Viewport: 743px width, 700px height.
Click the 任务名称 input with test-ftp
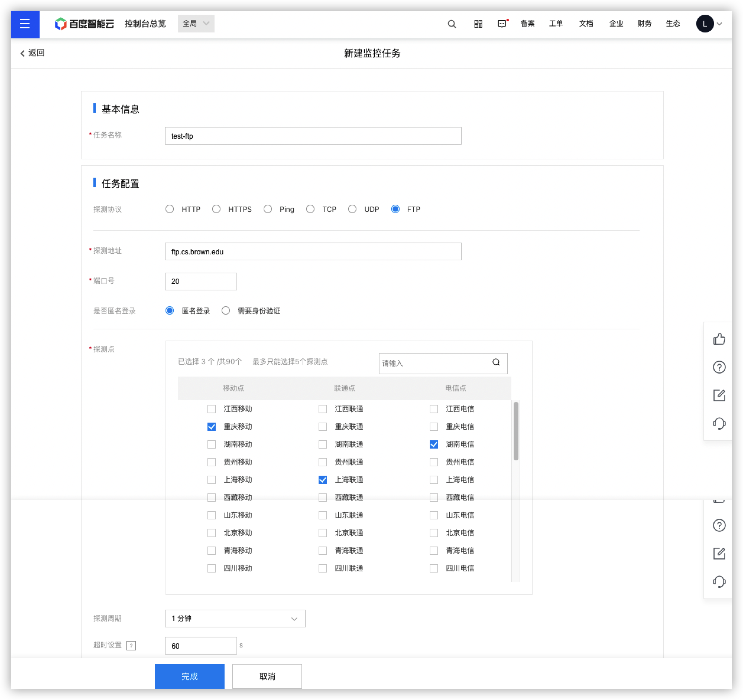pyautogui.click(x=313, y=135)
